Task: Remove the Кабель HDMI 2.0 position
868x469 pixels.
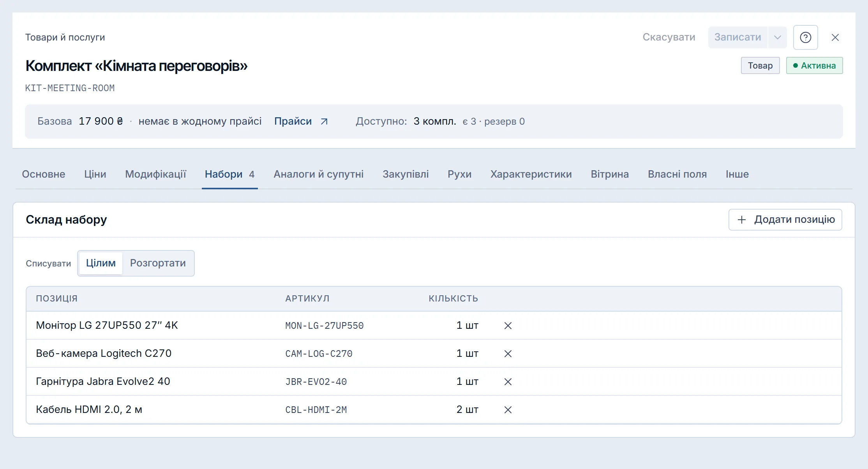Action: click(508, 410)
